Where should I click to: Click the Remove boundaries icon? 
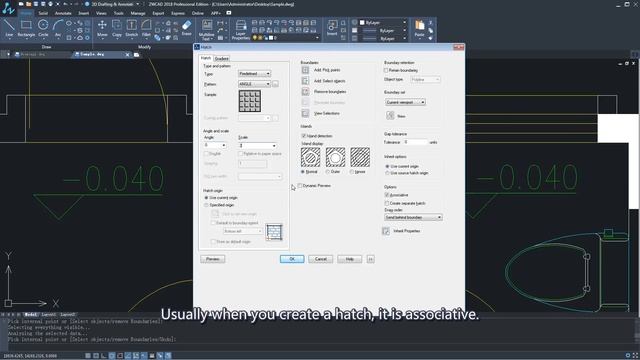(305, 92)
